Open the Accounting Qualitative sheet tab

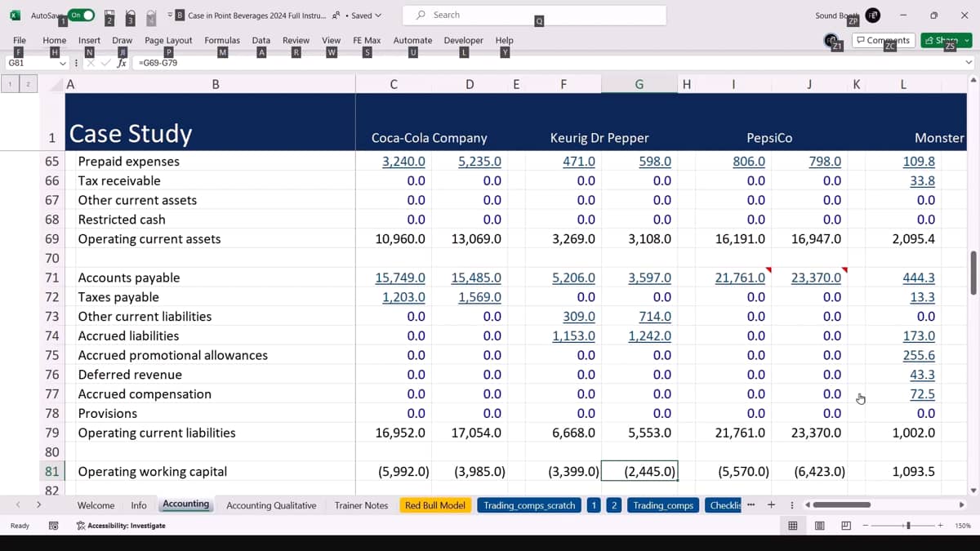[271, 505]
